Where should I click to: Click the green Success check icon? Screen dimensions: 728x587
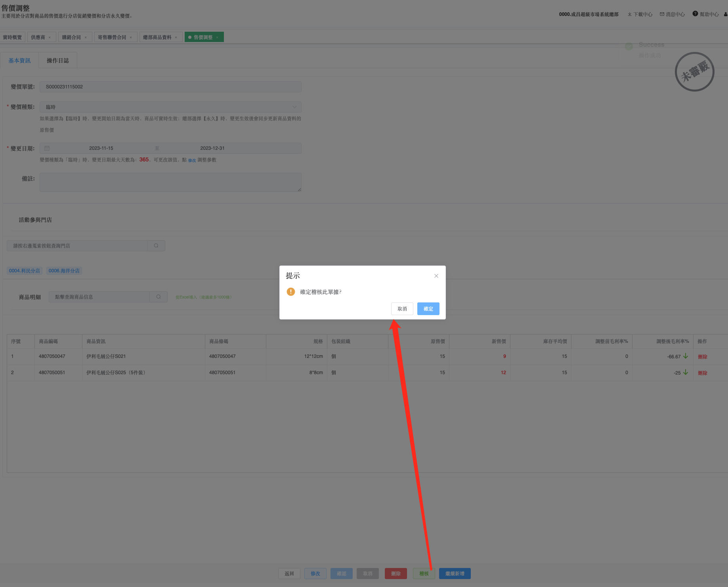(x=629, y=46)
